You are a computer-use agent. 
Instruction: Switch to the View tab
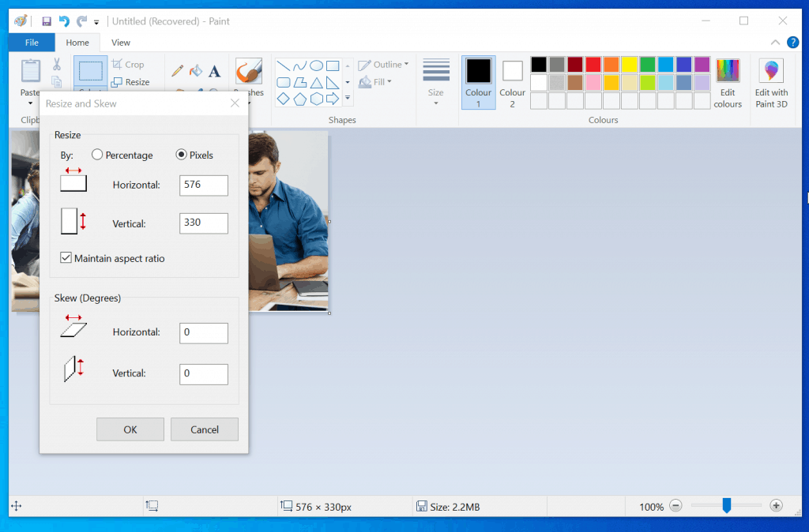[120, 42]
